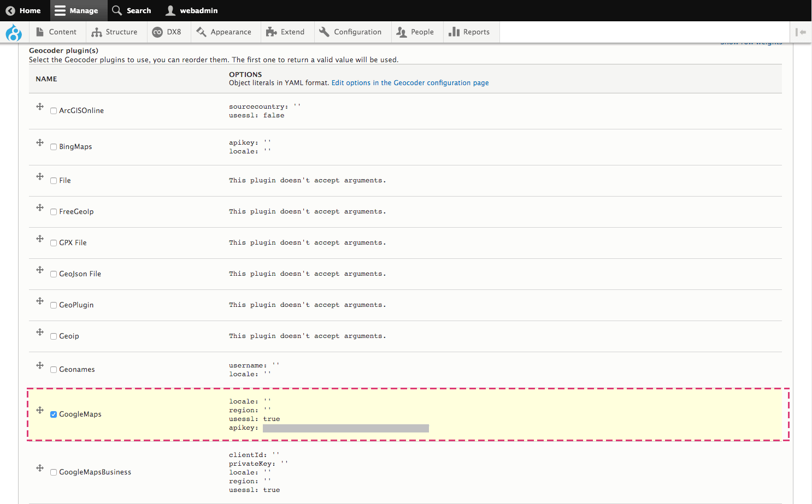This screenshot has height=504, width=812.
Task: Click the Home back-arrow icon
Action: click(10, 10)
